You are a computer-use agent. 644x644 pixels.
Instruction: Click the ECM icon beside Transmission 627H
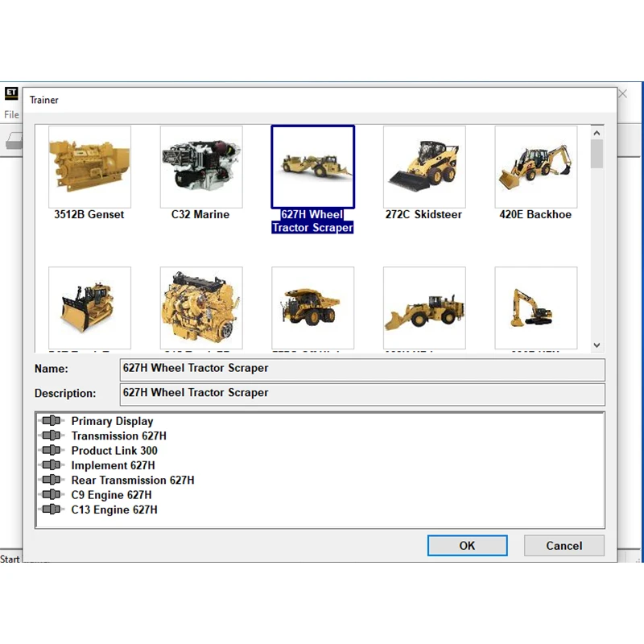point(52,436)
